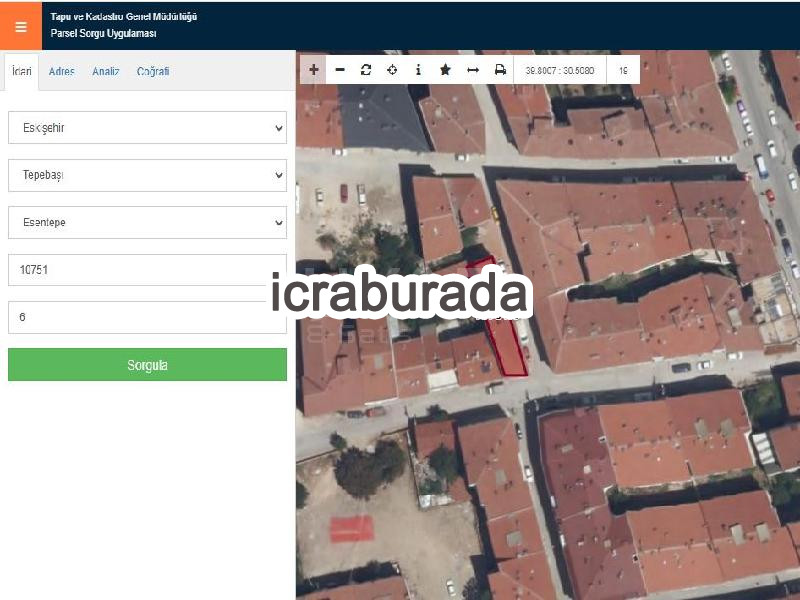This screenshot has height=600, width=800.
Task: Open the Tepebaşı district dropdown
Action: (147, 175)
